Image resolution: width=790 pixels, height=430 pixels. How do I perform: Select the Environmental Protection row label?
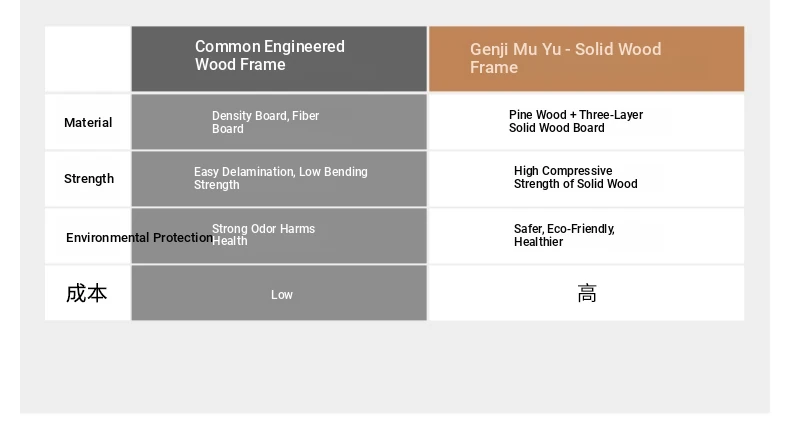(140, 237)
